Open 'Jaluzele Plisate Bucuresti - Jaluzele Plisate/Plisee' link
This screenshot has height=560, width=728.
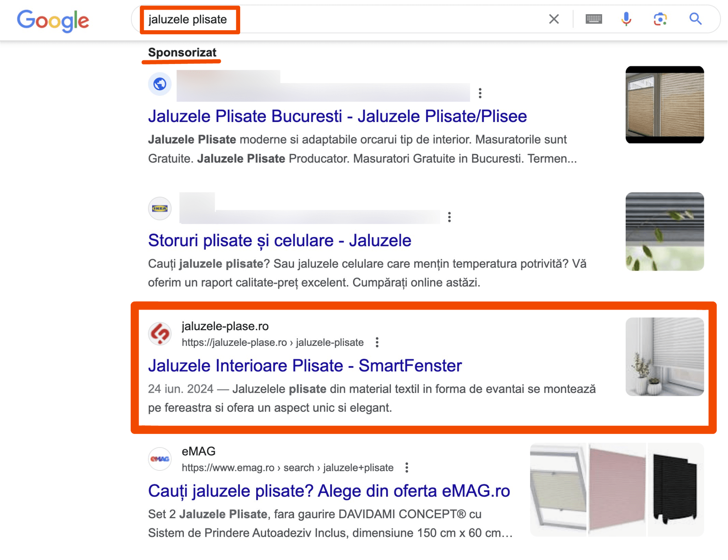(x=337, y=117)
